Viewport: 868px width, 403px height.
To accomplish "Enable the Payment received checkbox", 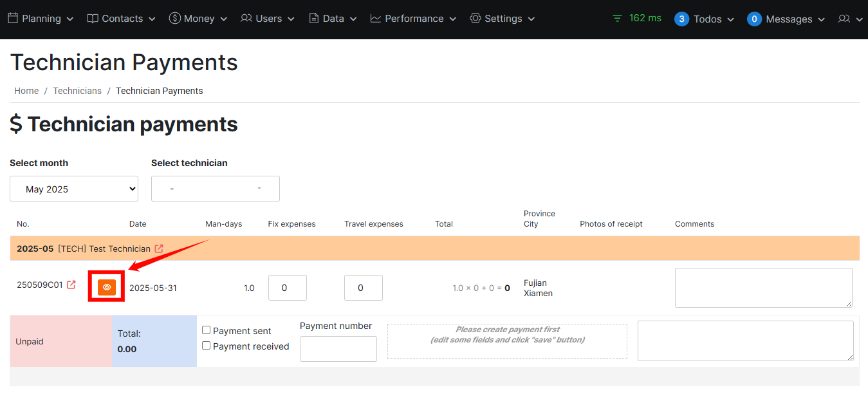I will pos(207,346).
